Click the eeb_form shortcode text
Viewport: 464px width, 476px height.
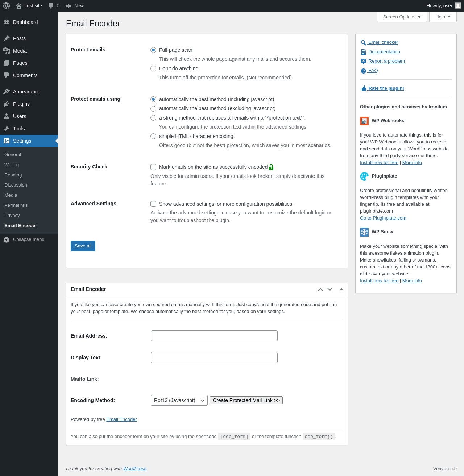(234, 437)
